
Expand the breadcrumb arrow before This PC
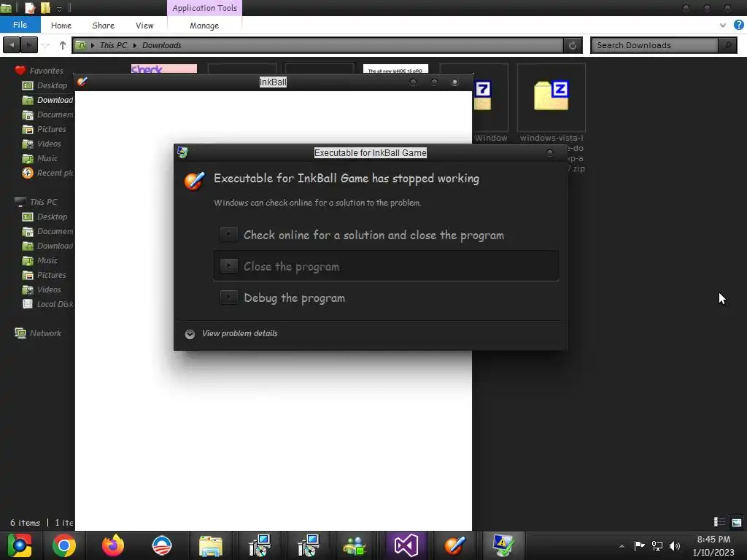[x=93, y=45]
